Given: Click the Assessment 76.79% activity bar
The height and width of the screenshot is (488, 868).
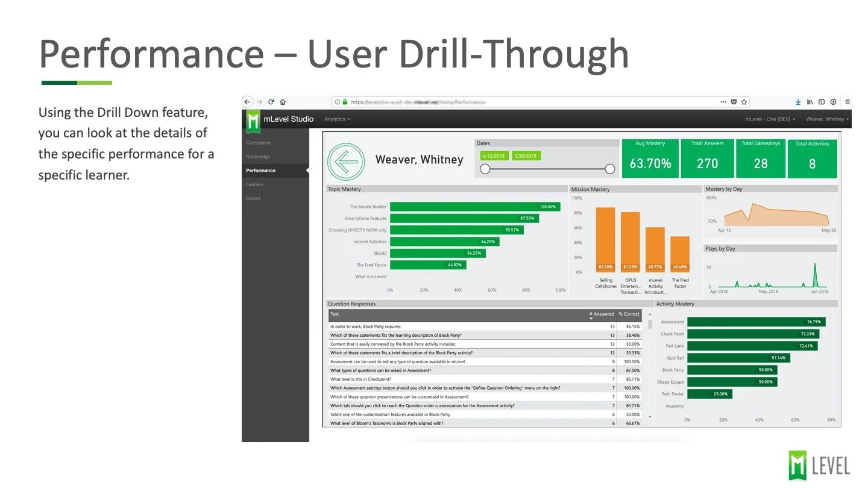Looking at the screenshot, I should tap(755, 322).
